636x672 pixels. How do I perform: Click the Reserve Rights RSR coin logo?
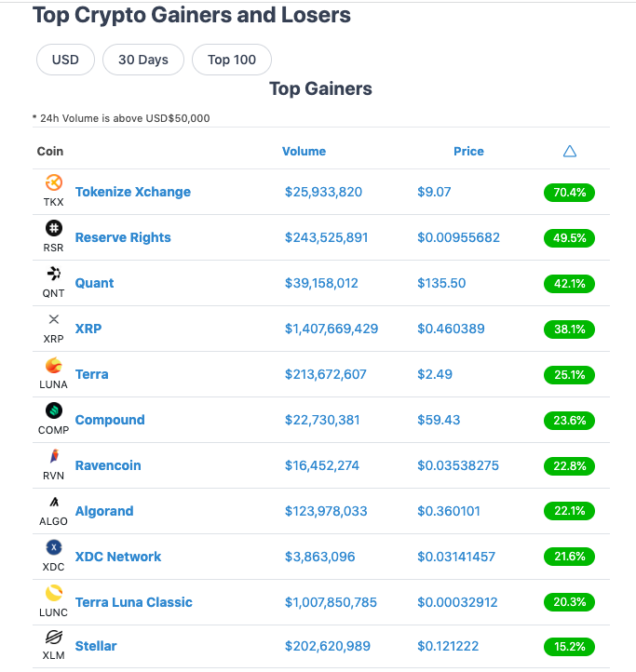point(54,228)
